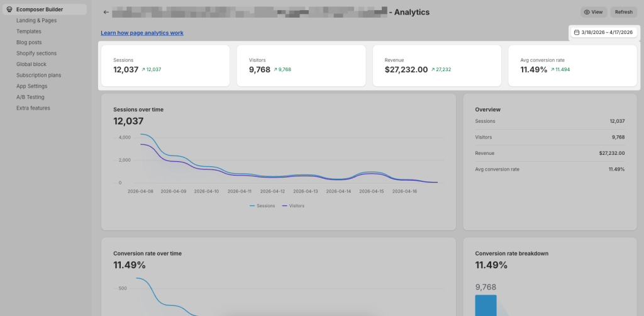
Task: Select Global block in sidebar
Action: pyautogui.click(x=31, y=64)
